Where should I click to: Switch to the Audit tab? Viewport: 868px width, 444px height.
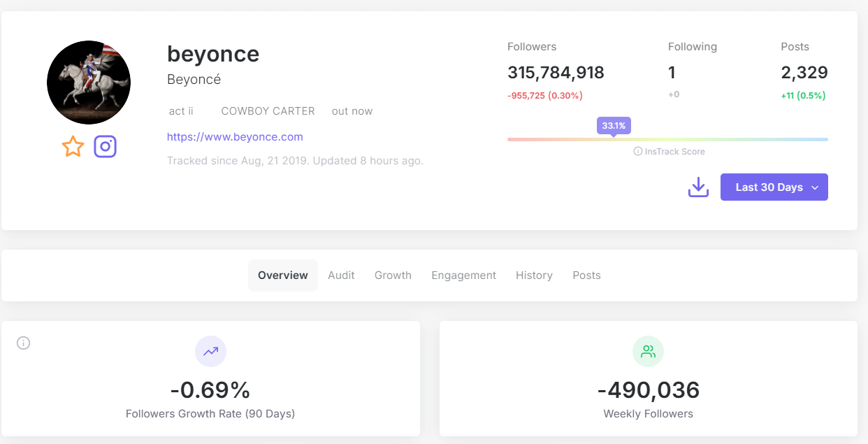point(341,275)
